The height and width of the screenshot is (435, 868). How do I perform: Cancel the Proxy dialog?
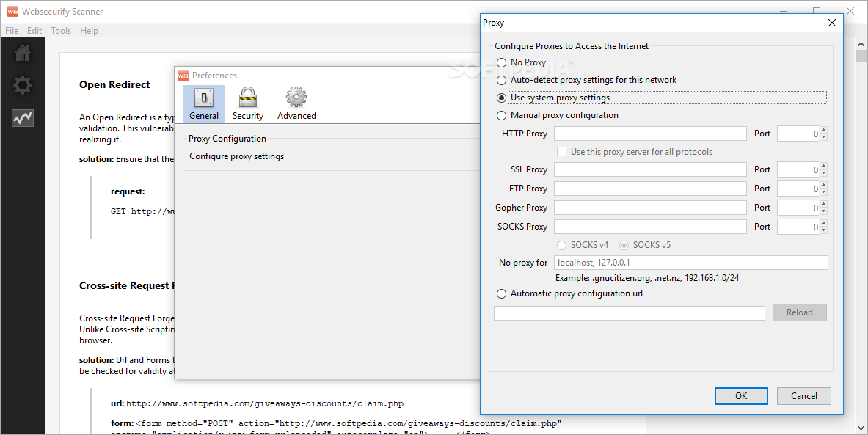click(803, 395)
